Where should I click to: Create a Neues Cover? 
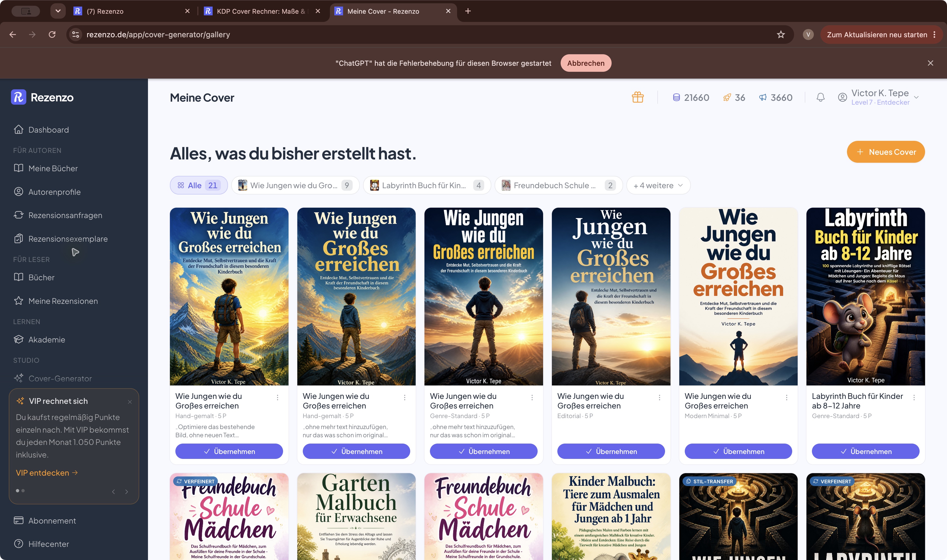885,152
